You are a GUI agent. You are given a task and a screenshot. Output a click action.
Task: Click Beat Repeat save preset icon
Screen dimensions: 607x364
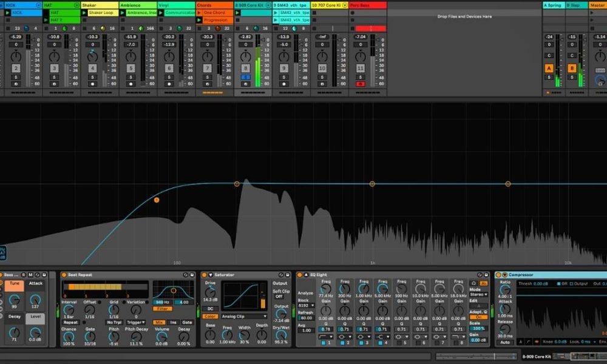[x=192, y=275]
